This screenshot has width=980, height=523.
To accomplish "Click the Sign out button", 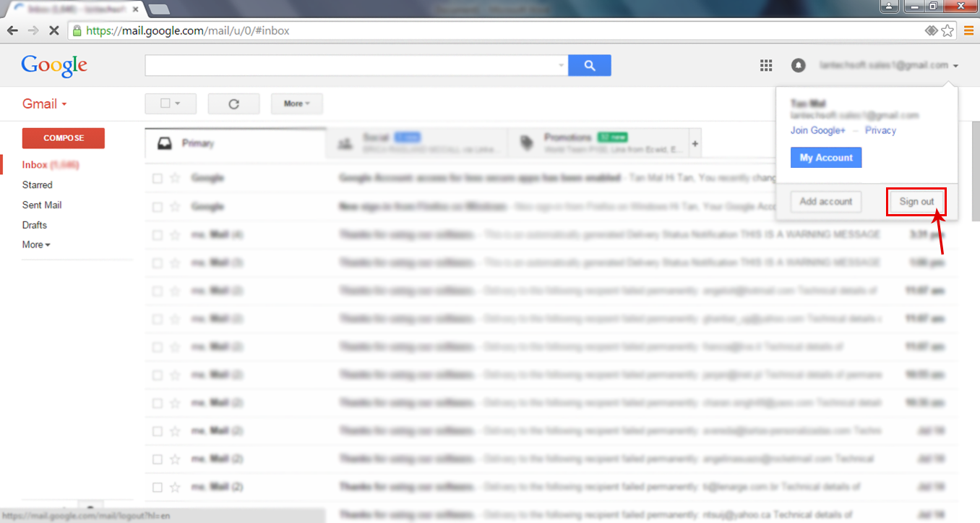I will 916,202.
